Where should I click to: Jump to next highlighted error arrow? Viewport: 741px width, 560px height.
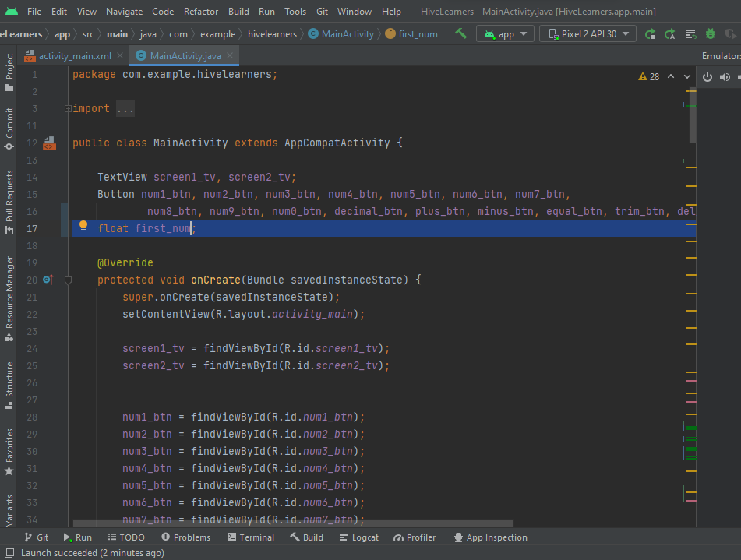click(x=687, y=76)
